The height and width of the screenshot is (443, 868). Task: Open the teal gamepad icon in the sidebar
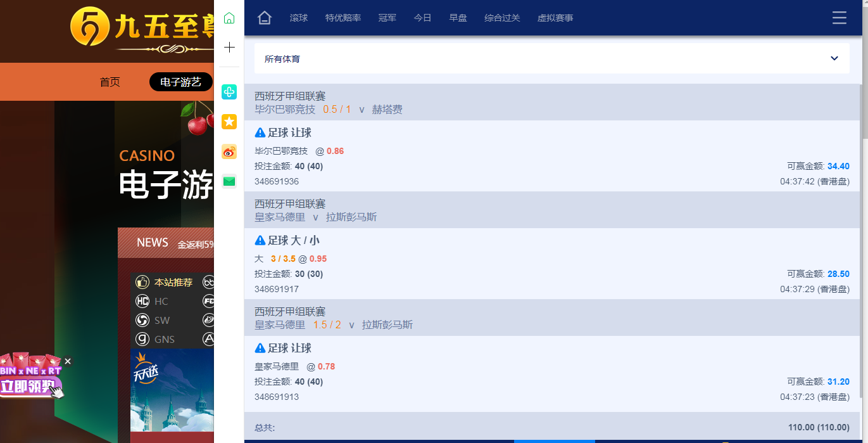(229, 92)
